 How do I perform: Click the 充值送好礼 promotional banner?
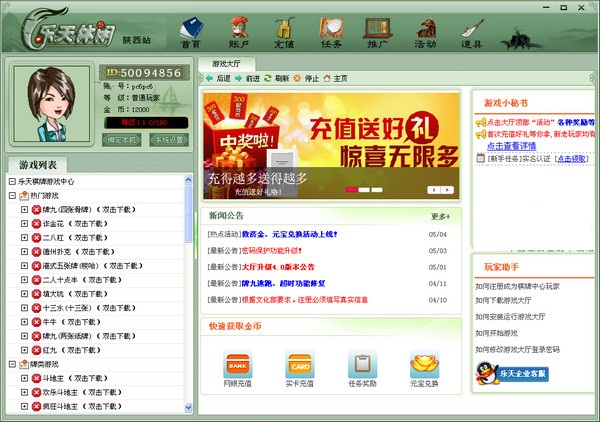click(x=331, y=145)
